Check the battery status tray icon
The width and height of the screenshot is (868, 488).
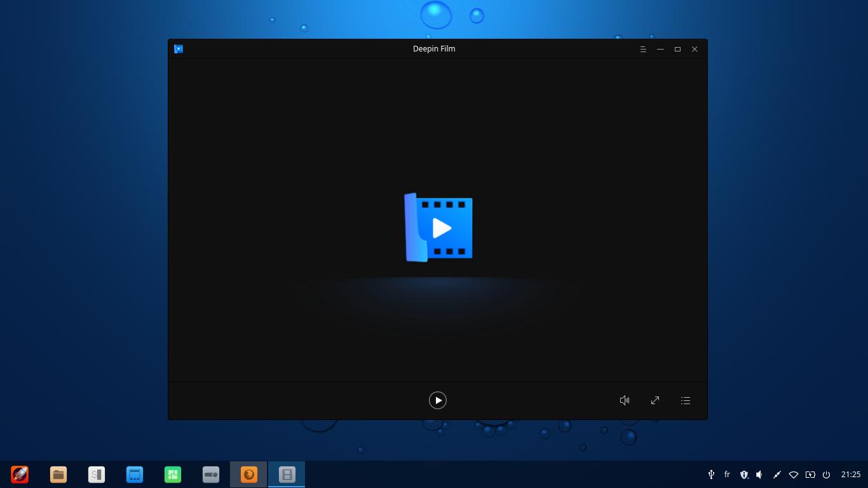810,475
